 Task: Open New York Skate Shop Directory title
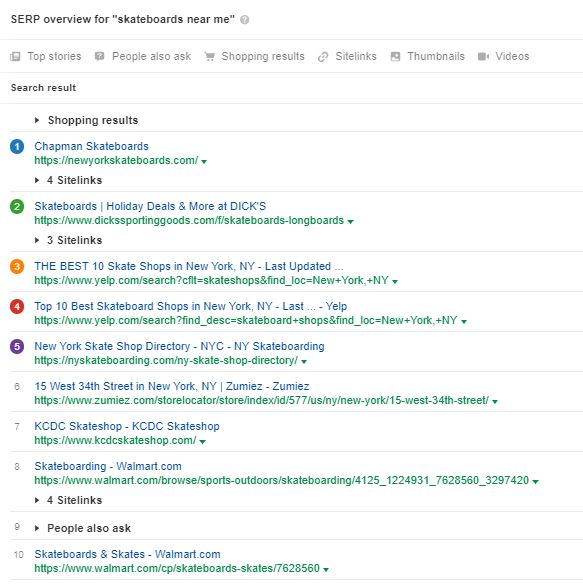pyautogui.click(x=179, y=346)
